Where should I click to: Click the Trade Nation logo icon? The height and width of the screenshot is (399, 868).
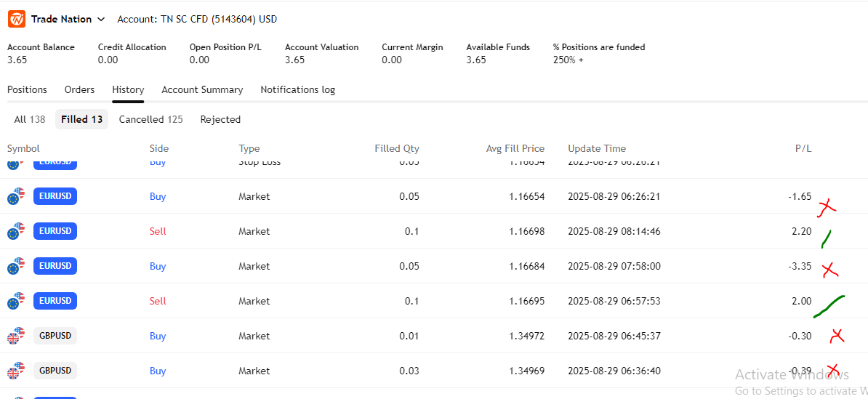(16, 19)
